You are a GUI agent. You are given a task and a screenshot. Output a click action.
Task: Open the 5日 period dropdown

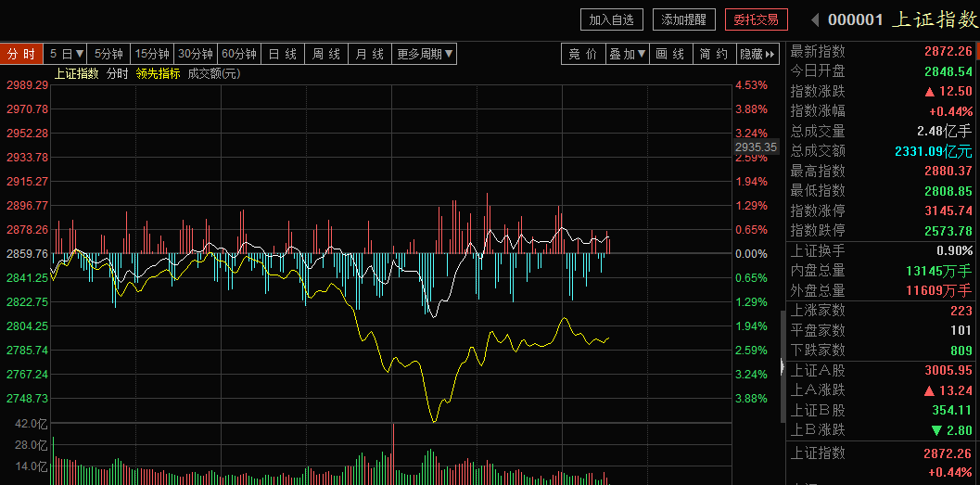[x=66, y=55]
